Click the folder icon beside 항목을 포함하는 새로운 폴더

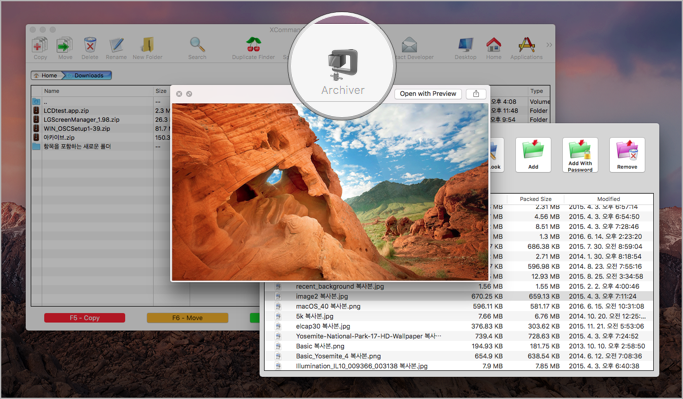(36, 146)
